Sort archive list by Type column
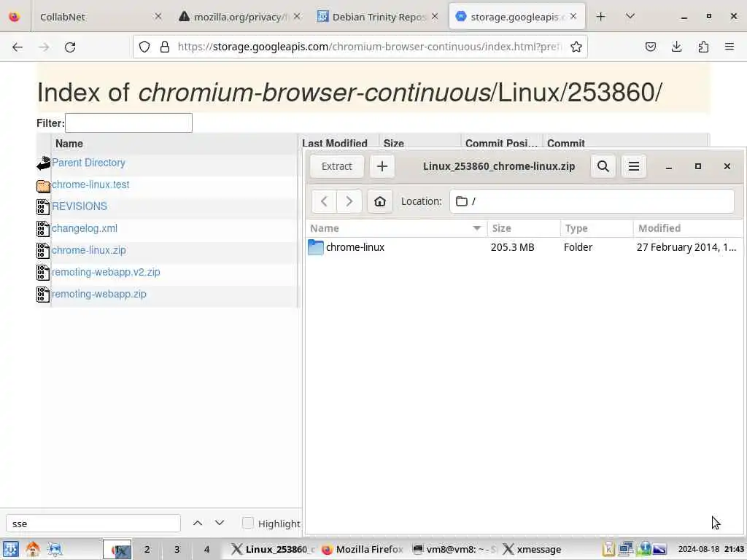This screenshot has height=560, width=747. tap(597, 228)
